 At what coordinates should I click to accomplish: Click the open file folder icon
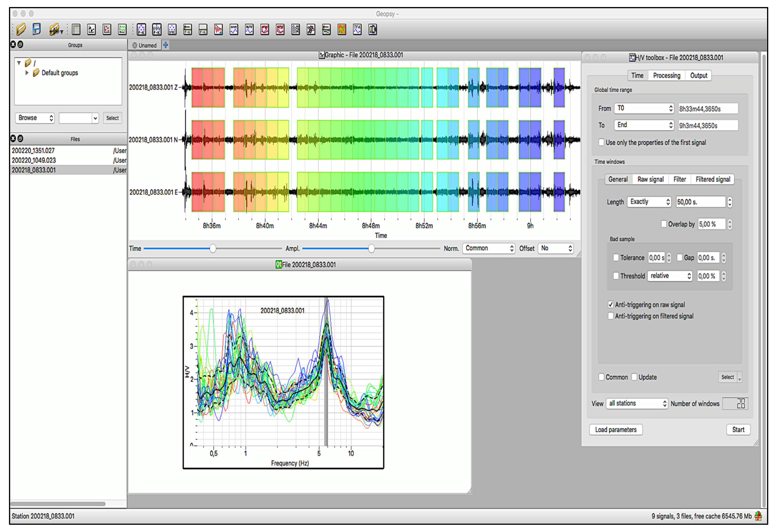point(21,30)
